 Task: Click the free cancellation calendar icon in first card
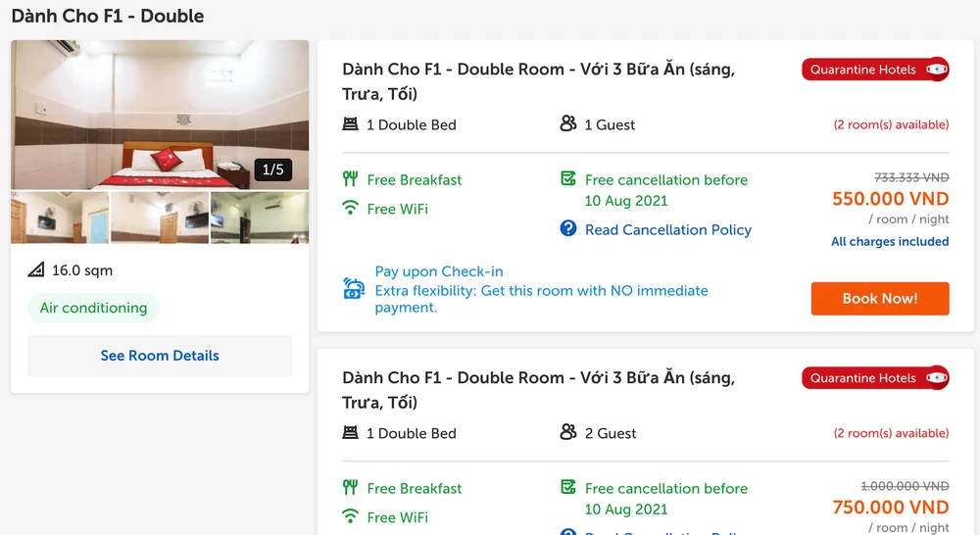pos(568,179)
